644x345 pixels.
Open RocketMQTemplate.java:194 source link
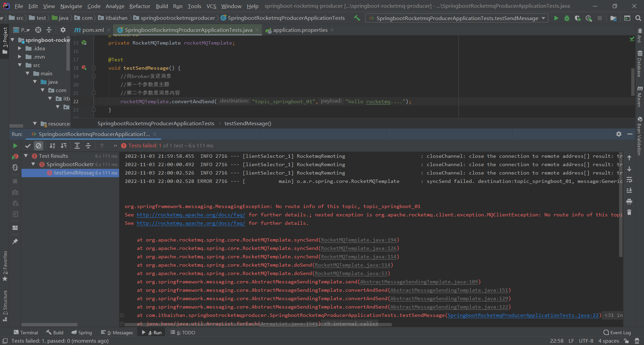(x=359, y=240)
